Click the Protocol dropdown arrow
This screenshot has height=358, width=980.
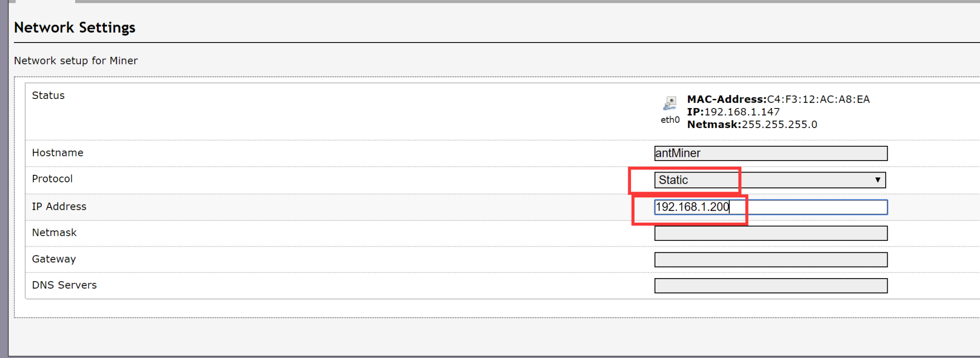point(878,180)
